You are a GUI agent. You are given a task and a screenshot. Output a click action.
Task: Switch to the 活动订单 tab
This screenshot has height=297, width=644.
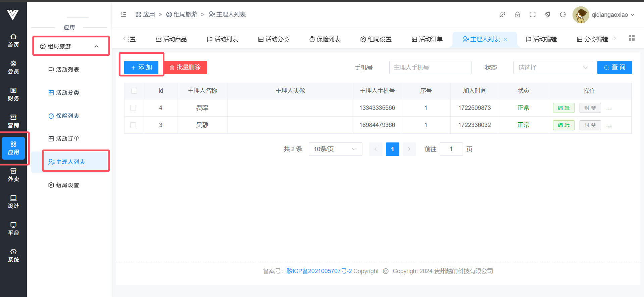[427, 39]
